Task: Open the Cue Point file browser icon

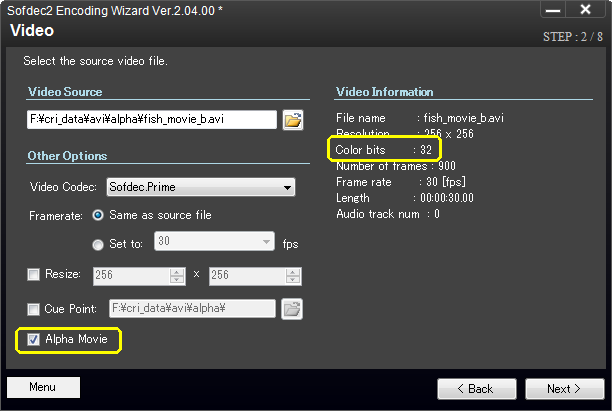Action: click(292, 309)
